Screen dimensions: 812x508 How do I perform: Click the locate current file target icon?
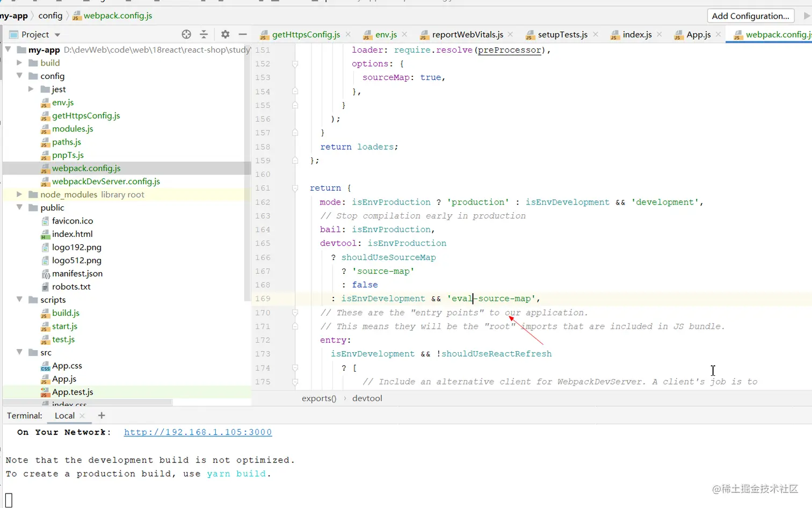tap(186, 34)
